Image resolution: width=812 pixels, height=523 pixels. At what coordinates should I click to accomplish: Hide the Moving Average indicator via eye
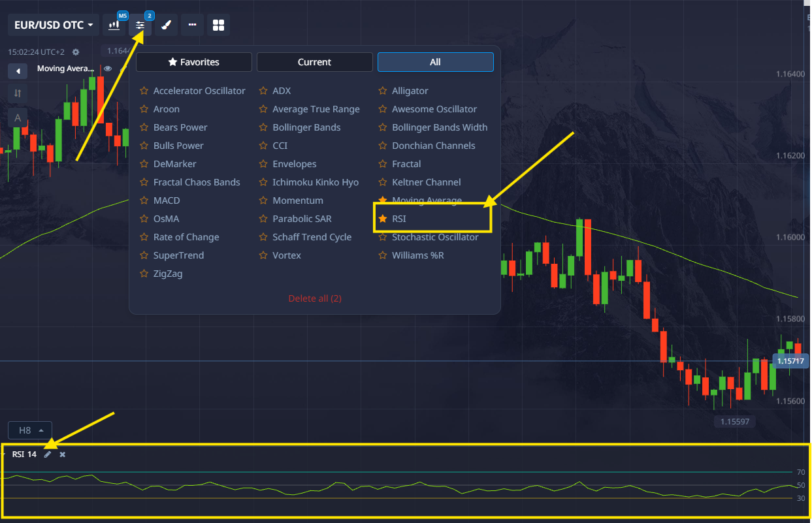(108, 69)
